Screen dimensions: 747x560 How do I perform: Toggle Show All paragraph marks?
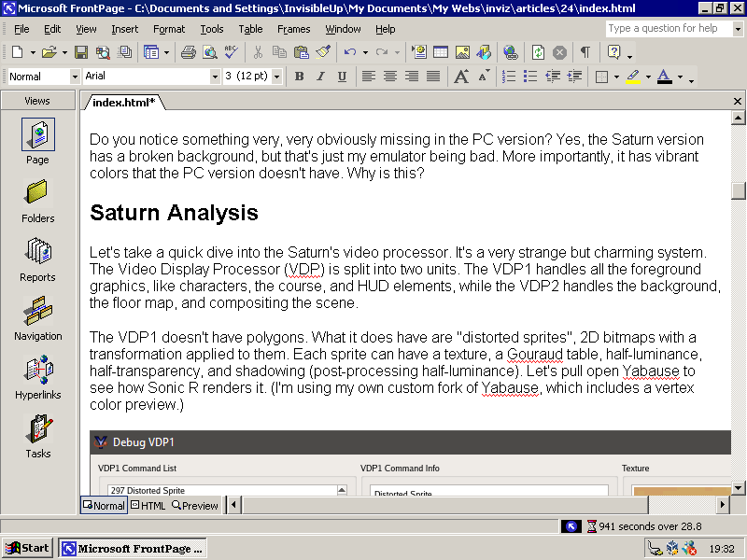(585, 52)
